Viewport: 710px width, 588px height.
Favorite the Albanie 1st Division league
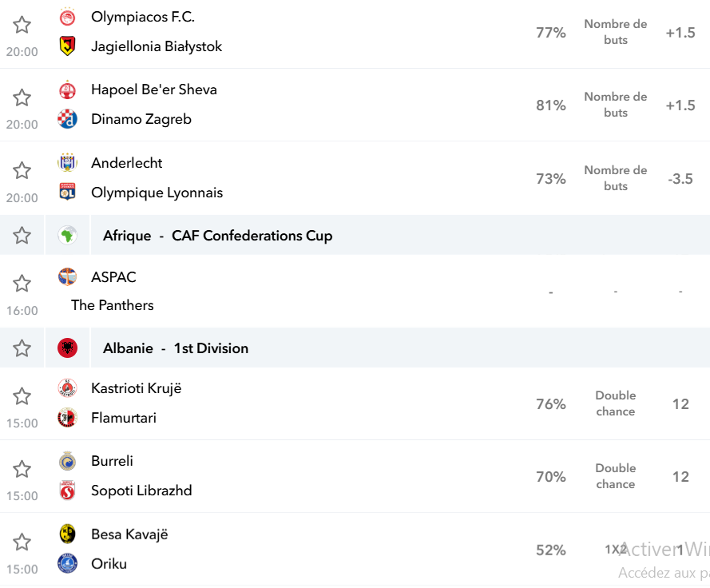click(22, 348)
